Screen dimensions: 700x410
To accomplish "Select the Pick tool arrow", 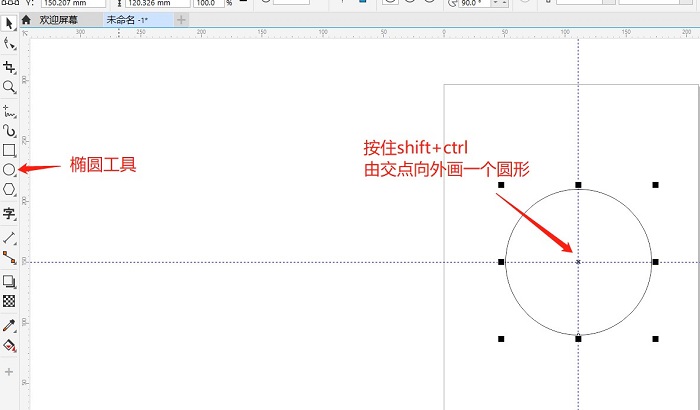I will [9, 23].
